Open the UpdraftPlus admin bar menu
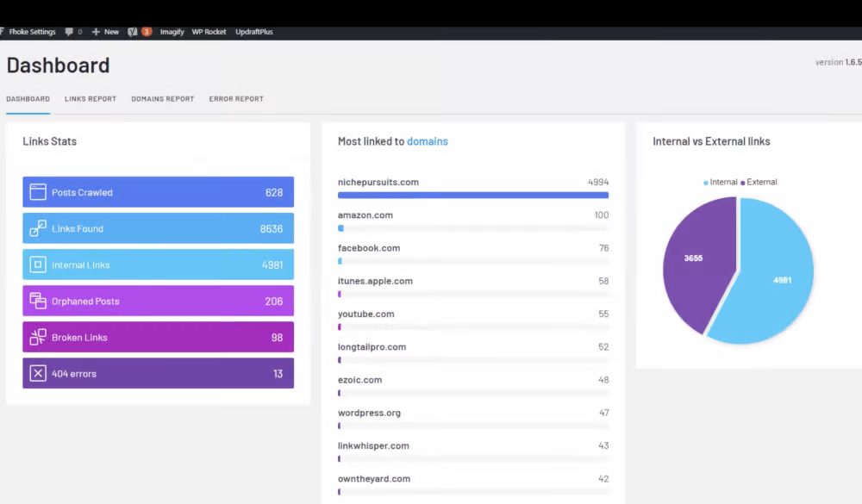Screen dimensions: 862x504 point(254,32)
